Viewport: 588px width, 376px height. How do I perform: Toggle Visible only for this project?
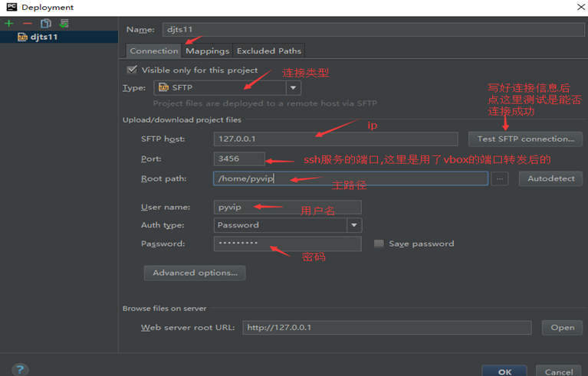132,70
